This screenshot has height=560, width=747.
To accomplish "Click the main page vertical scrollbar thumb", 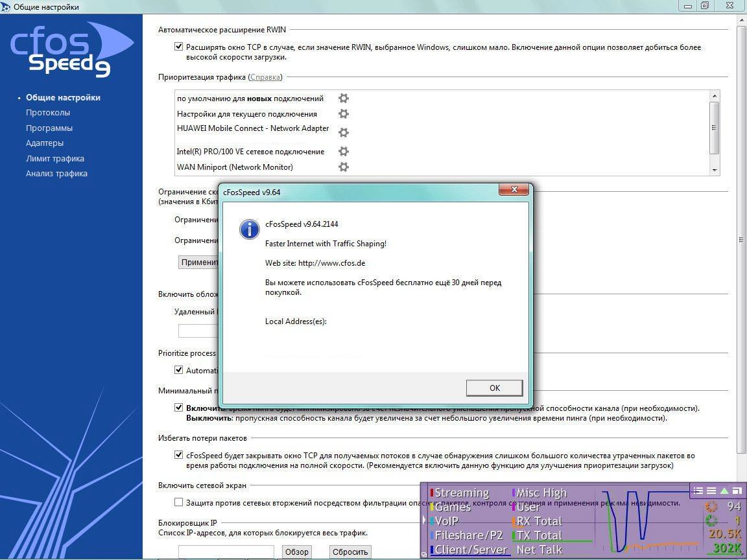I will [742, 239].
